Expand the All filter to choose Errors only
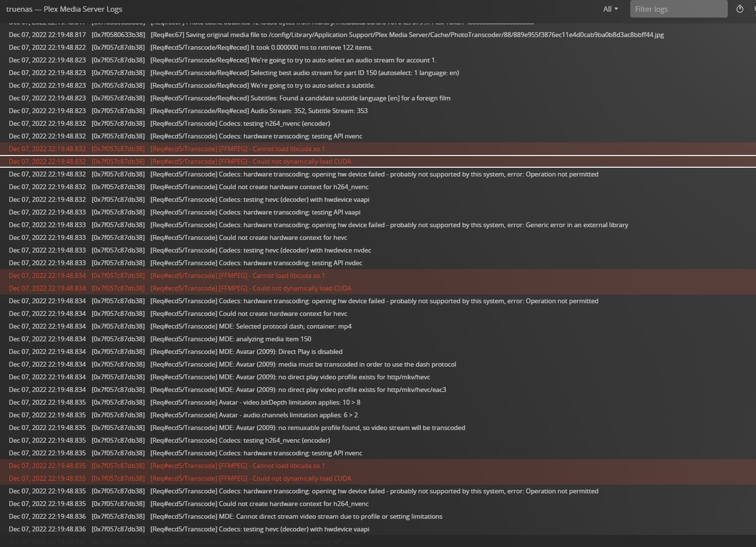The width and height of the screenshot is (756, 547). pos(610,9)
